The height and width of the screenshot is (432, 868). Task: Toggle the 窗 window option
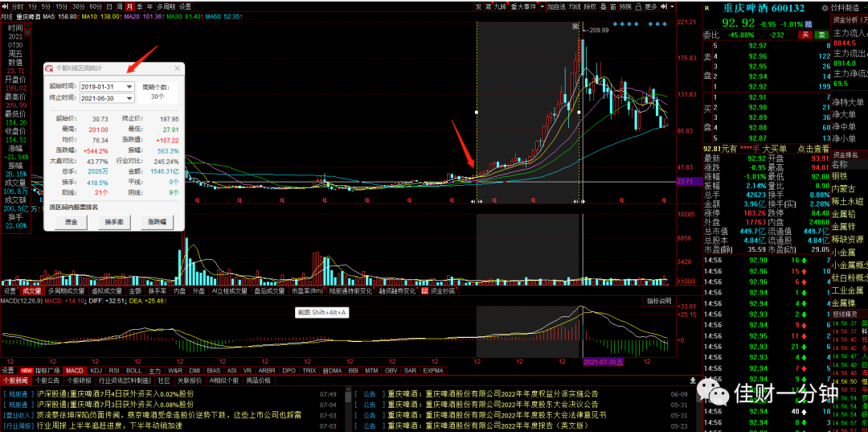click(613, 6)
